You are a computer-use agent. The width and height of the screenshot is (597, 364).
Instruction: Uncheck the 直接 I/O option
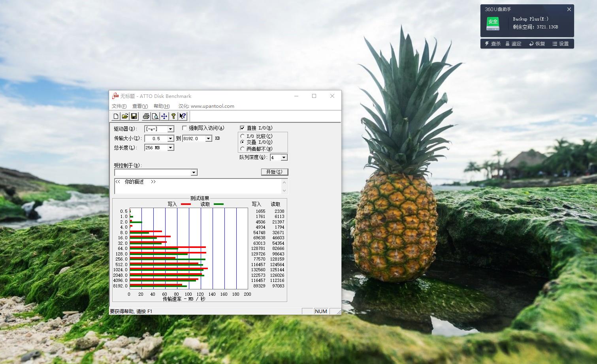242,128
